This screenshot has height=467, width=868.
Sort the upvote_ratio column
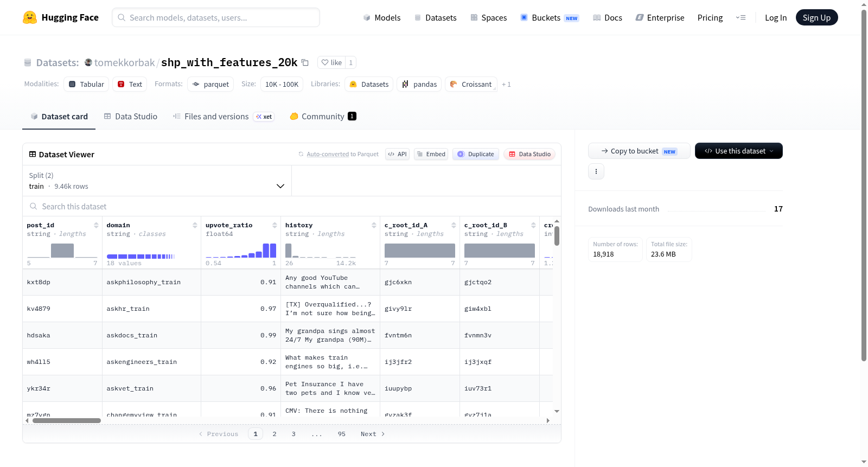[275, 225]
